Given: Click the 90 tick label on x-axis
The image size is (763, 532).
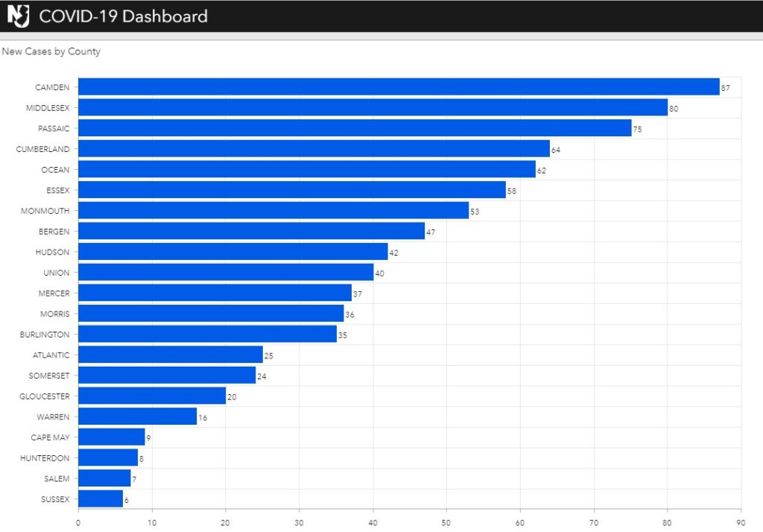Looking at the screenshot, I should [x=741, y=523].
